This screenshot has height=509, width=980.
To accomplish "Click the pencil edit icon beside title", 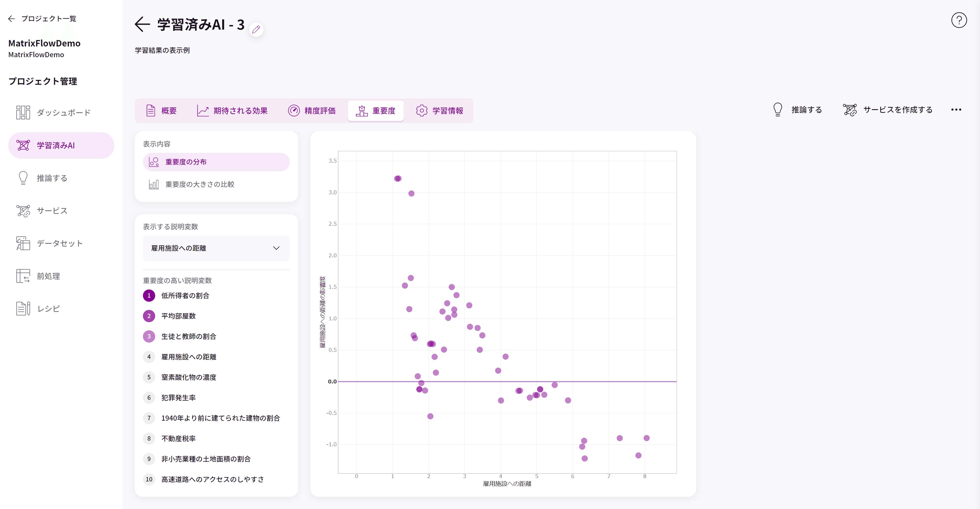I will [256, 29].
